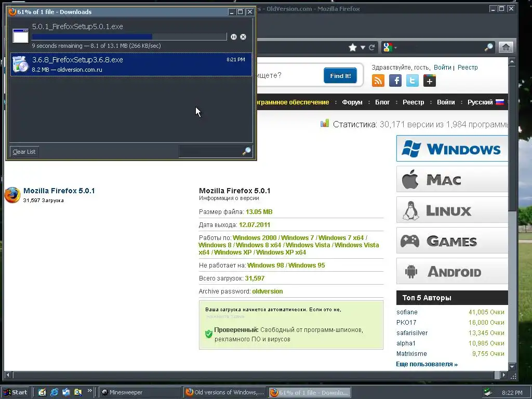Select the 3.6.8_FirefoxSetup3.6.8.exe download entry
The image size is (532, 399).
click(131, 64)
